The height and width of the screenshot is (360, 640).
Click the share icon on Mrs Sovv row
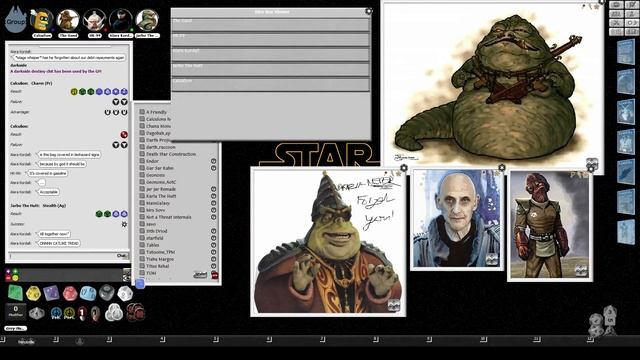coord(213,210)
